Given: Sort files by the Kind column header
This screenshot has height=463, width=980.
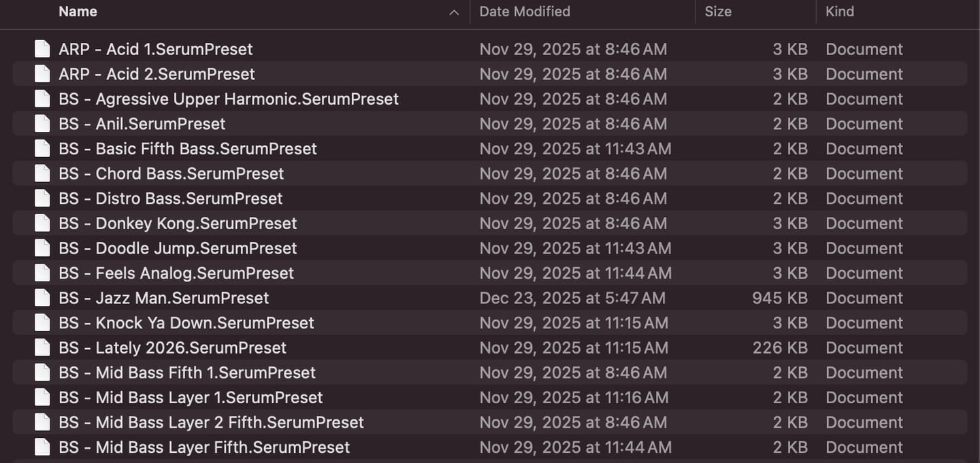Looking at the screenshot, I should [840, 12].
